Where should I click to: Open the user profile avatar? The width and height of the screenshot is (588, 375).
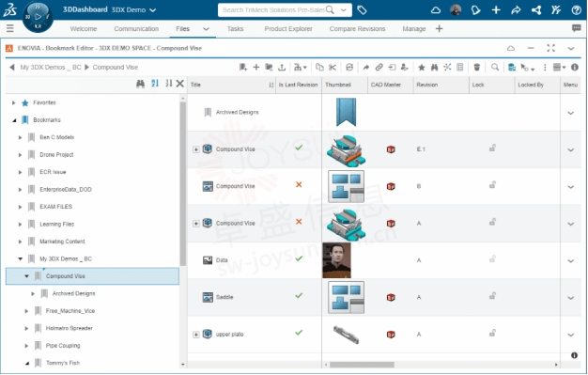click(456, 10)
